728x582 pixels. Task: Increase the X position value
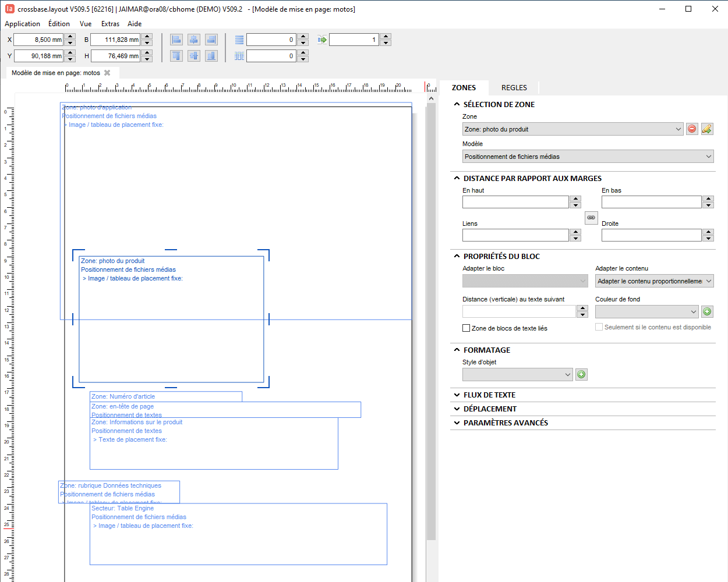pyautogui.click(x=70, y=37)
